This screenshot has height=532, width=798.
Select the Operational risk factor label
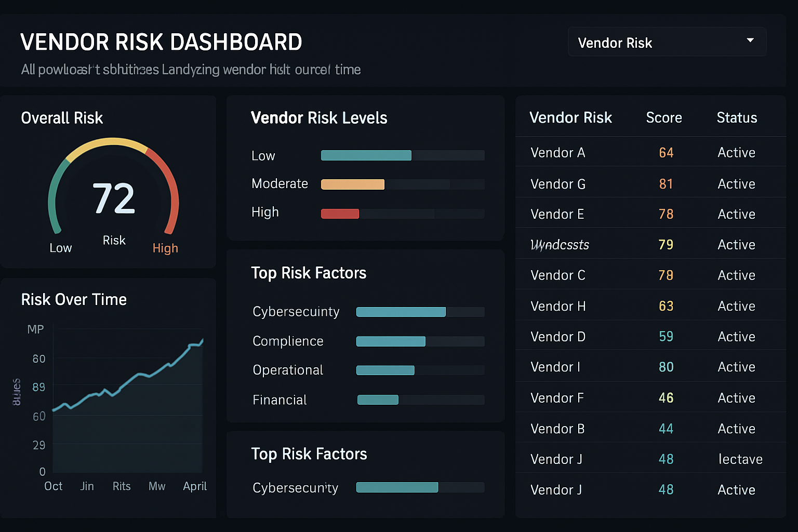tap(287, 370)
